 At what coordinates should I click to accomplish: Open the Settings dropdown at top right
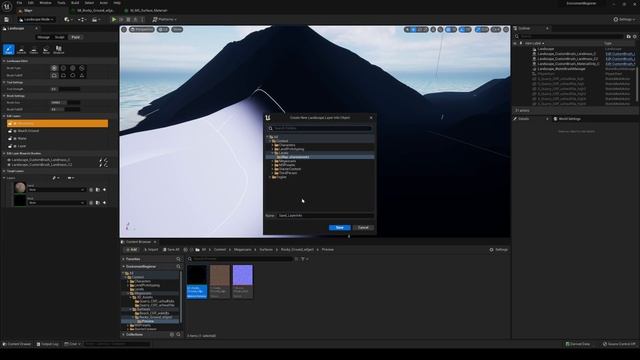624,19
